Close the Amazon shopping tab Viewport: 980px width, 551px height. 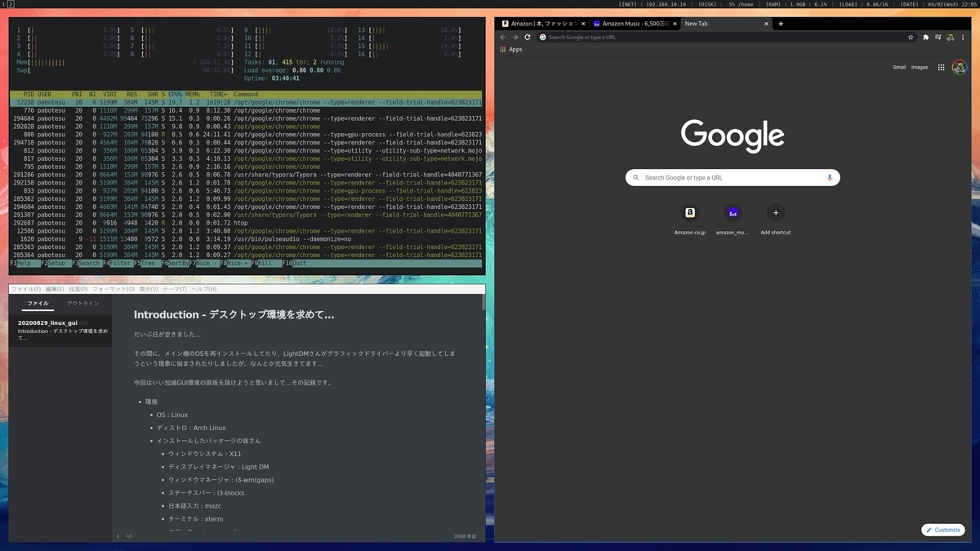[x=583, y=24]
